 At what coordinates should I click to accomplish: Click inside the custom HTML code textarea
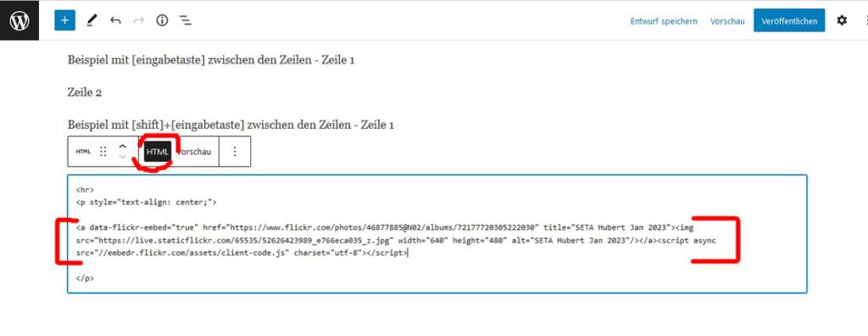tap(437, 234)
